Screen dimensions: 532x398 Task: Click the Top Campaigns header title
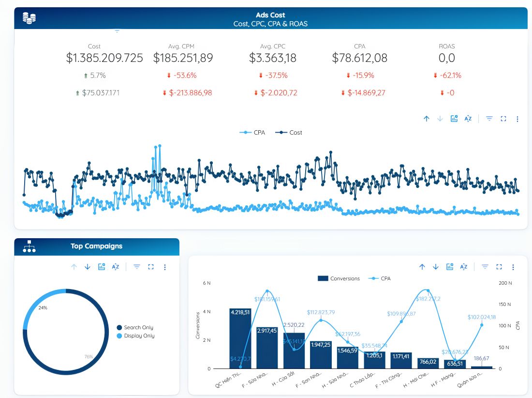[x=96, y=246]
